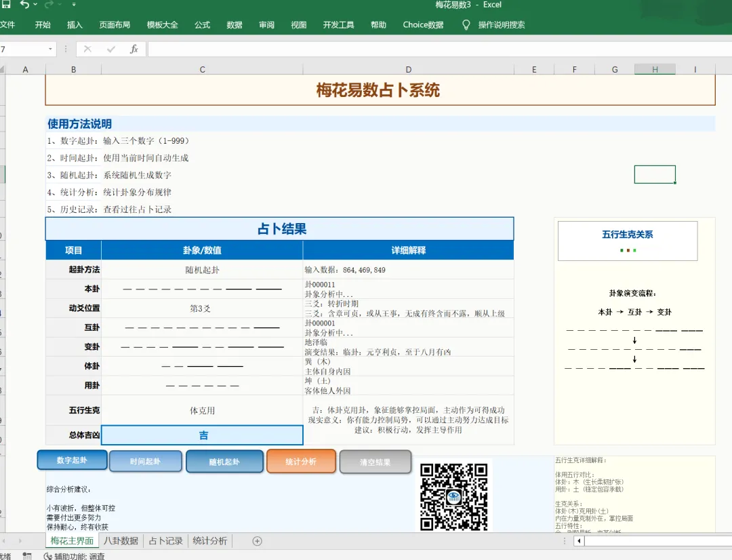Switch to the 插入 ribbon tab

pos(75,25)
